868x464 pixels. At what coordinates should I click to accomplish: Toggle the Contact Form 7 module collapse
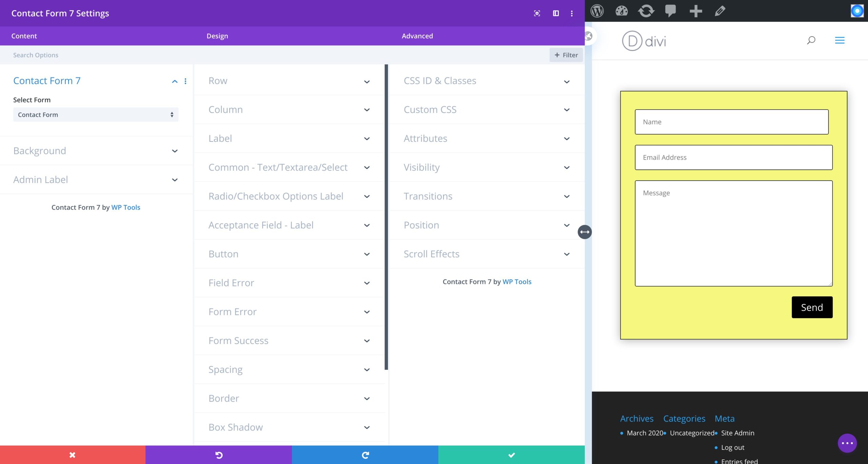[x=175, y=80]
